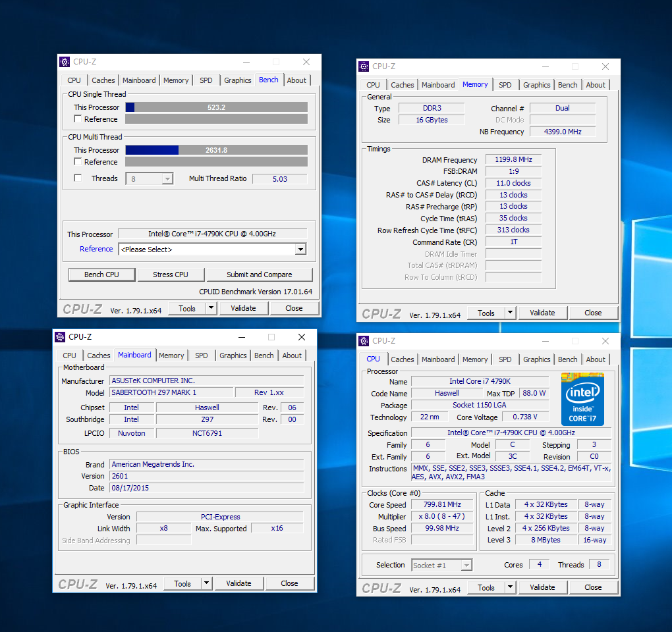The width and height of the screenshot is (672, 632).
Task: Switch to the CPU tab in the Bench window
Action: tap(74, 80)
